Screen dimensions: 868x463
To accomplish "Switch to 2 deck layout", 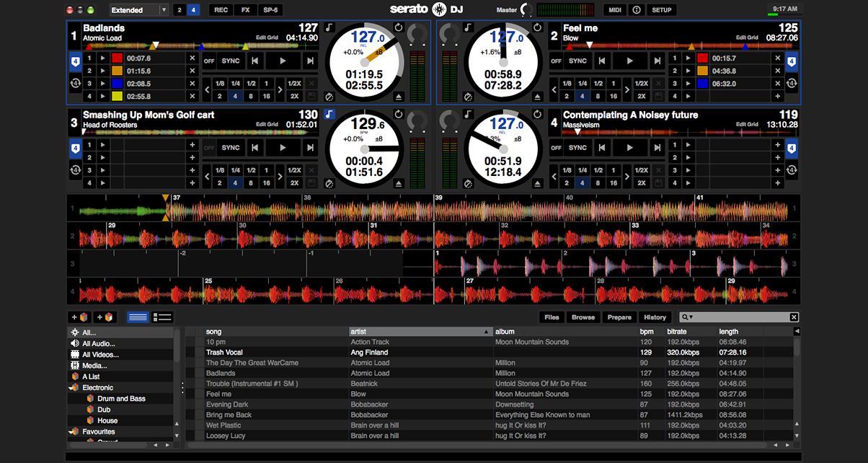I will click(180, 10).
